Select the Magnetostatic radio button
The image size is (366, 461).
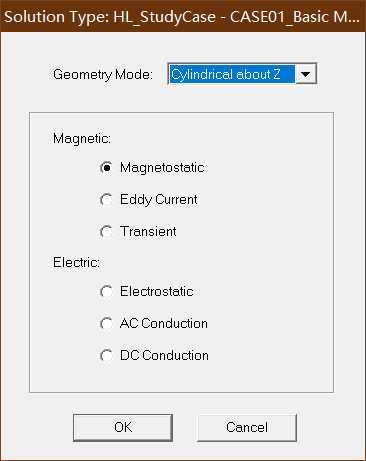coord(106,167)
